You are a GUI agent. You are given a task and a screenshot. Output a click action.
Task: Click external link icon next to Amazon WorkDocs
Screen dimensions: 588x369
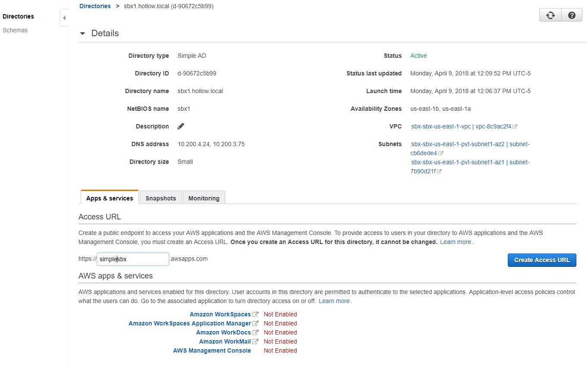pos(256,333)
